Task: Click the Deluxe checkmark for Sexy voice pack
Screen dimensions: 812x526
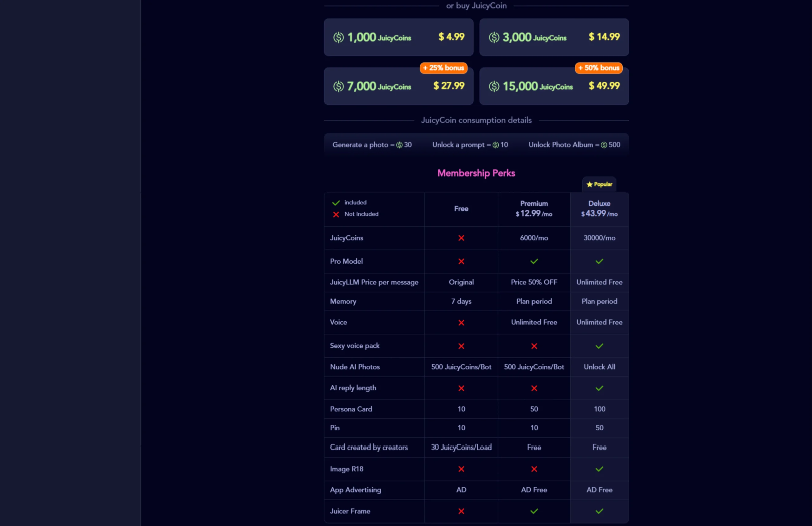Action: pyautogui.click(x=599, y=346)
